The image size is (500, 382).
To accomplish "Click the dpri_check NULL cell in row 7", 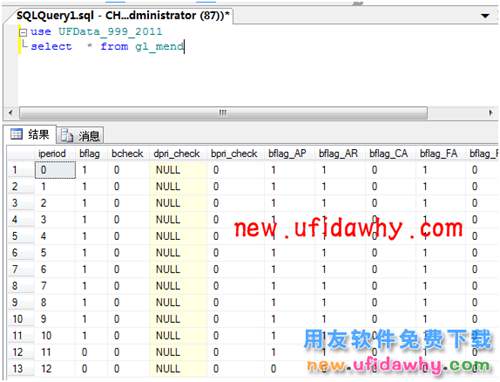I will pyautogui.click(x=179, y=269).
